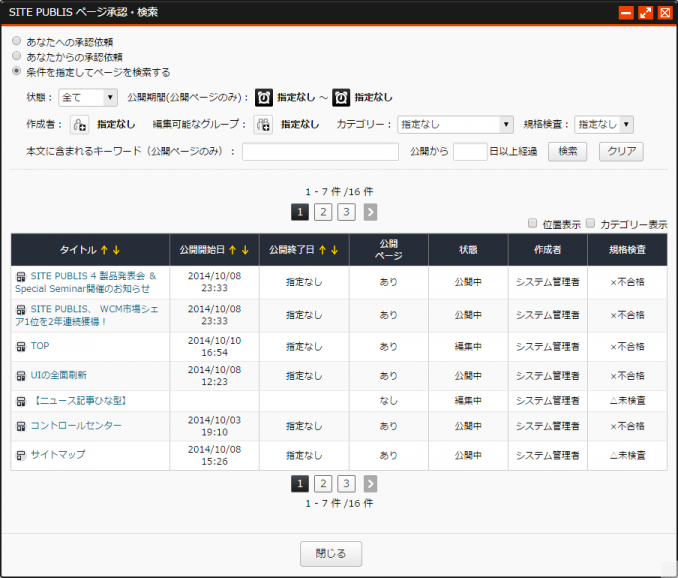Open the カテゴリー dropdown

(455, 125)
